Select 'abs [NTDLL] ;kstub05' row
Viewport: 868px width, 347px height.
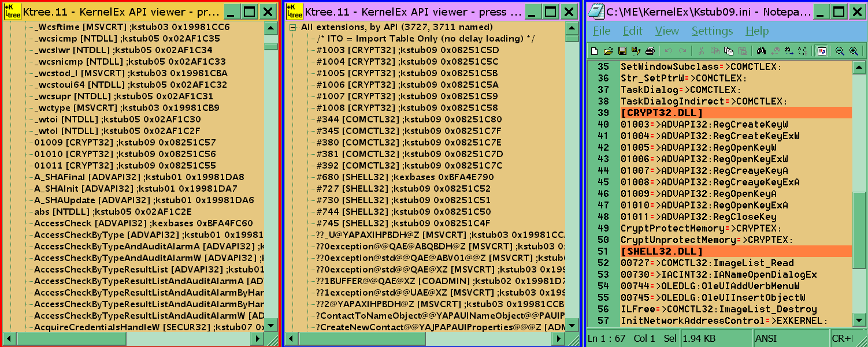(x=112, y=212)
